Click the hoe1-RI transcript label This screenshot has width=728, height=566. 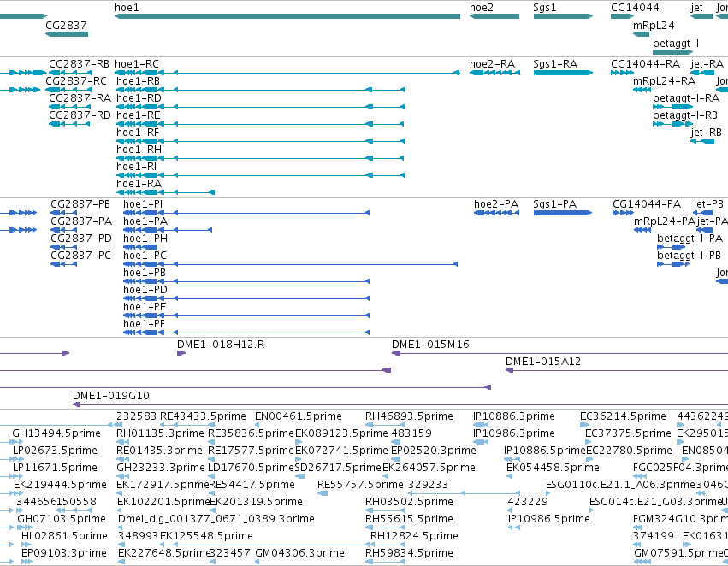coord(137,167)
